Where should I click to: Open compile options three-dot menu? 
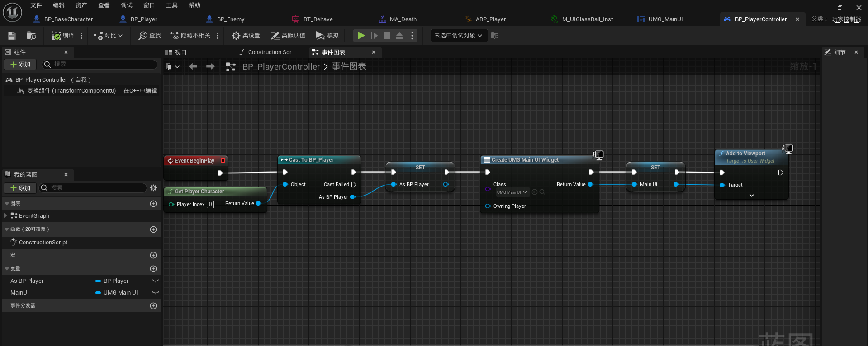[x=81, y=36]
